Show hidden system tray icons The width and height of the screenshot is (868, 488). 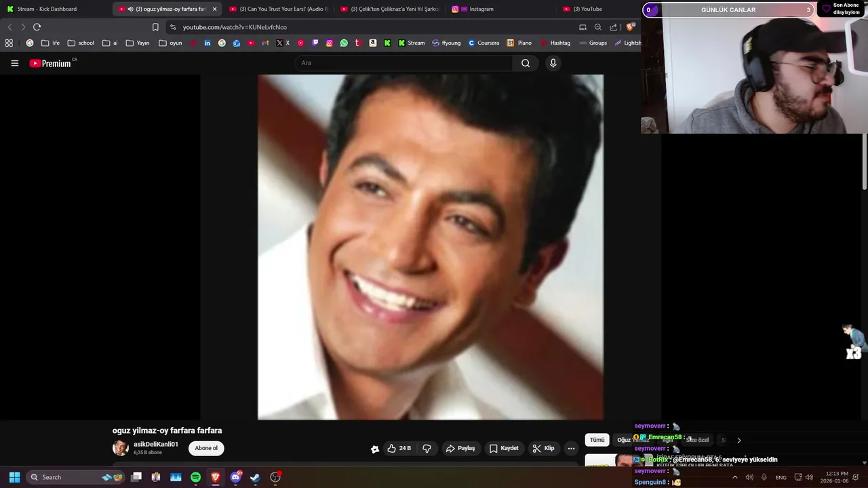(x=734, y=477)
